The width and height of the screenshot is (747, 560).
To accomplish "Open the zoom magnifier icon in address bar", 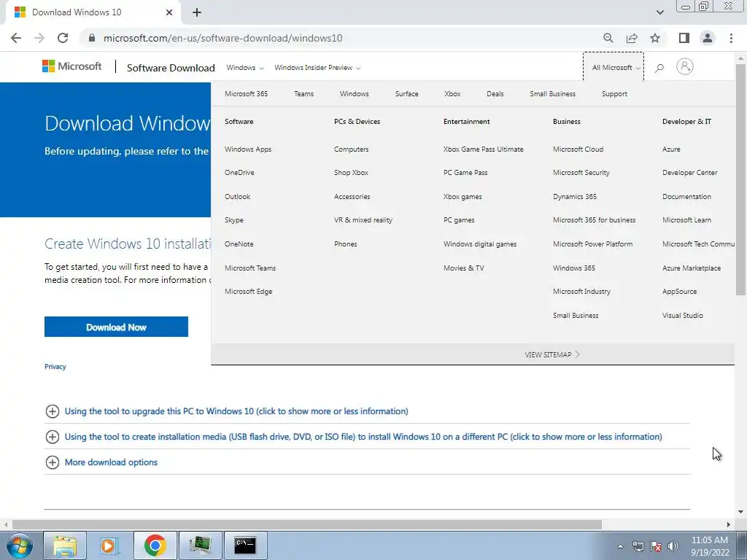I will [608, 38].
